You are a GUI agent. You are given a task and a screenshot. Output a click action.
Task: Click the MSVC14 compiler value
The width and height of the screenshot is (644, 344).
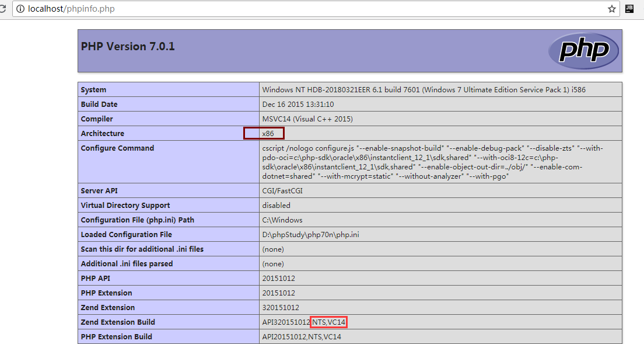coord(307,119)
